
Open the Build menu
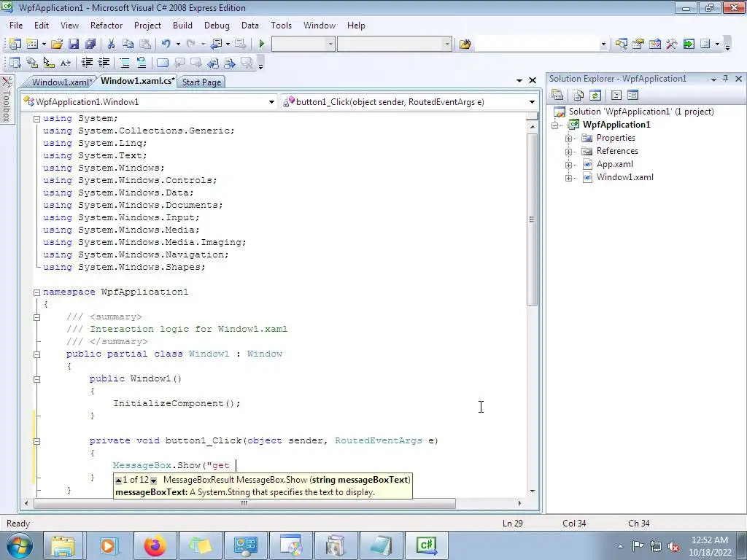coord(182,26)
